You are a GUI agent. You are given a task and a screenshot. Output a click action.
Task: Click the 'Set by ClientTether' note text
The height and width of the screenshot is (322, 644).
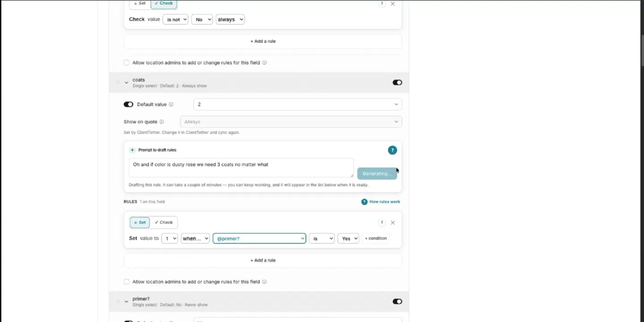182,133
